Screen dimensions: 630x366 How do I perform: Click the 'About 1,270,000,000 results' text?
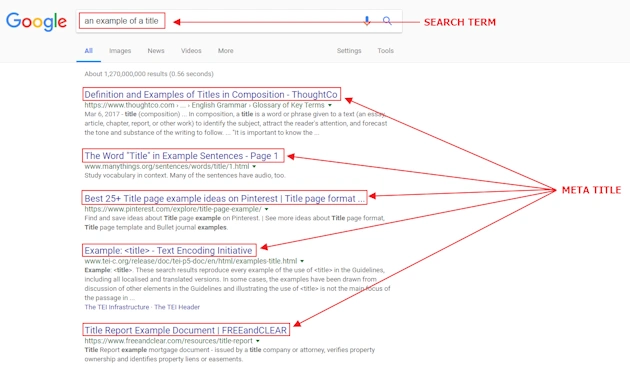[149, 74]
